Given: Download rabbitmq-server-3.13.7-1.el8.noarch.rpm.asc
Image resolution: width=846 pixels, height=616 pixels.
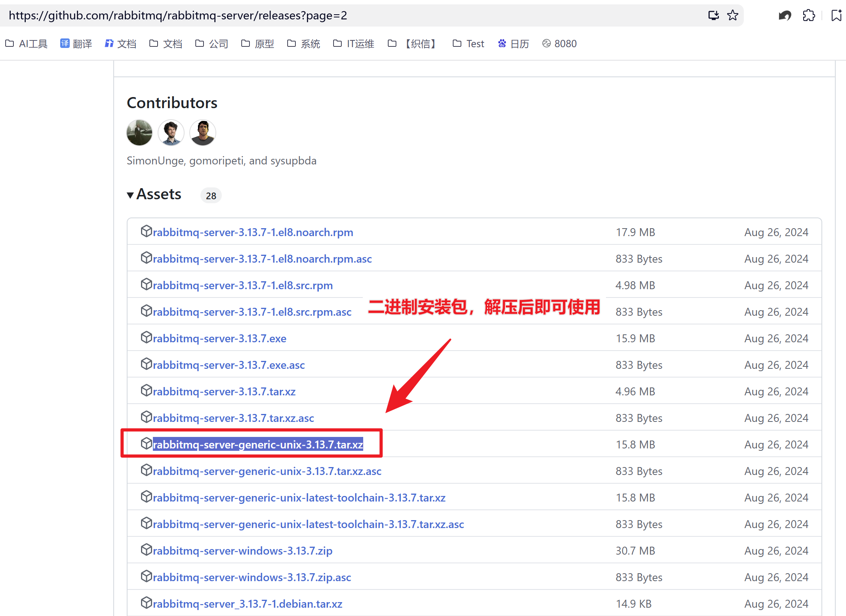Looking at the screenshot, I should click(262, 259).
